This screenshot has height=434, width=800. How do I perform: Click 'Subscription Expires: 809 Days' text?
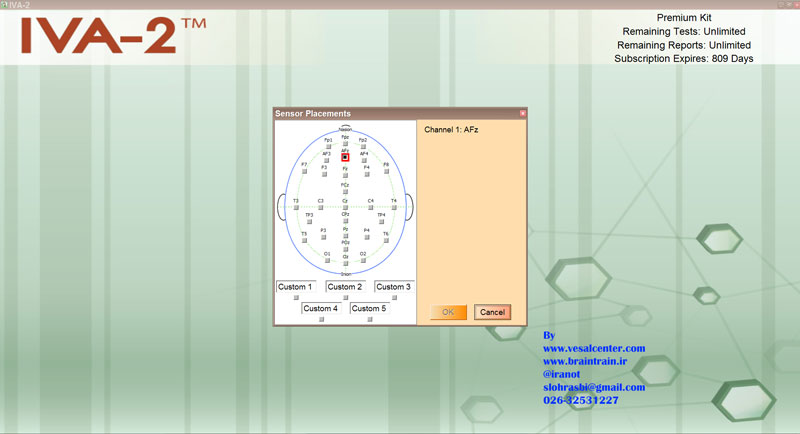pos(684,59)
